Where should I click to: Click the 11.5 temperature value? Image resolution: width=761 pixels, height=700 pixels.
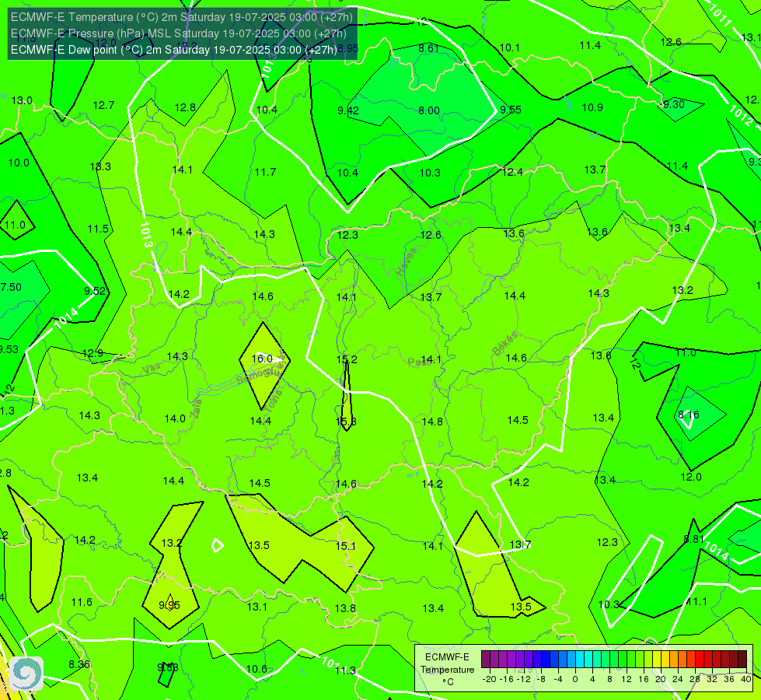pyautogui.click(x=98, y=229)
